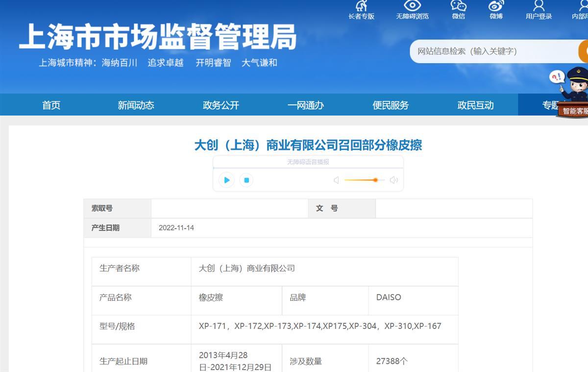Open the 新闻动态 navigation menu

(x=136, y=105)
